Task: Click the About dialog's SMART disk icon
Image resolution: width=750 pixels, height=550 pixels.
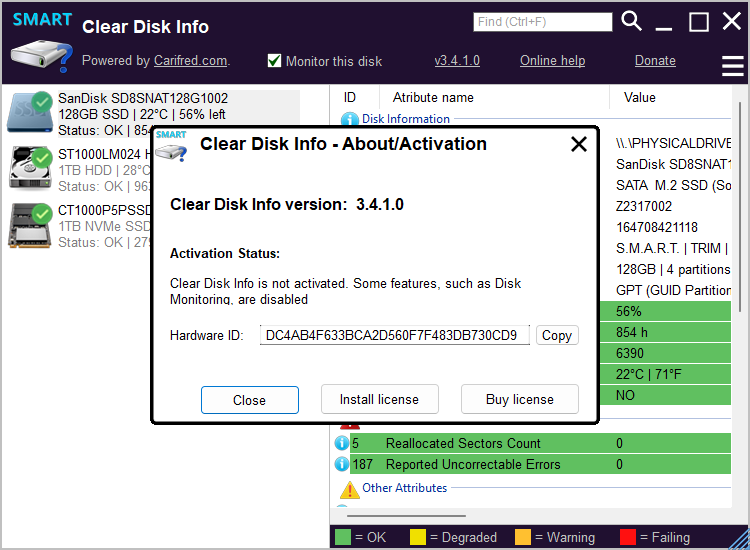Action: pos(171,146)
